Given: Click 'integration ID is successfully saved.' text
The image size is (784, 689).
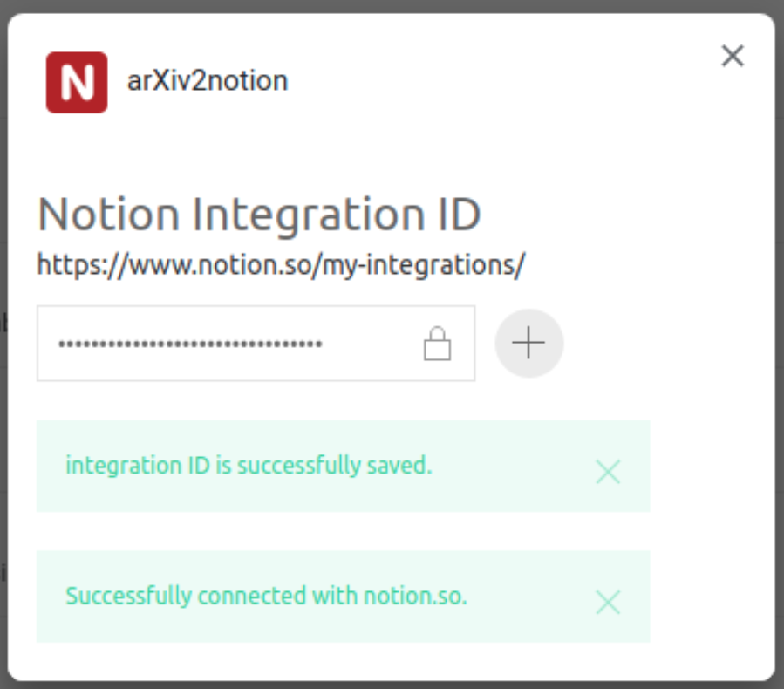Looking at the screenshot, I should pos(249,466).
